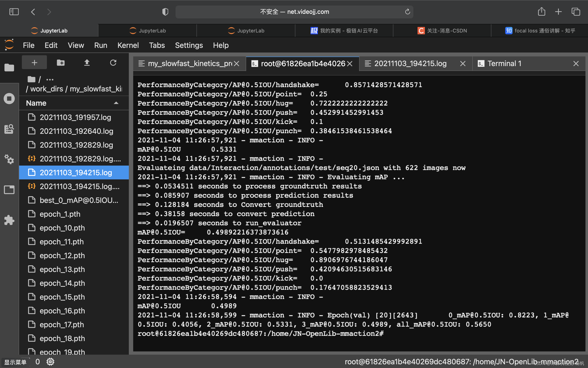Viewport: 588px width, 368px height.
Task: Open the File Browser sidebar folder icon
Action: coord(9,67)
